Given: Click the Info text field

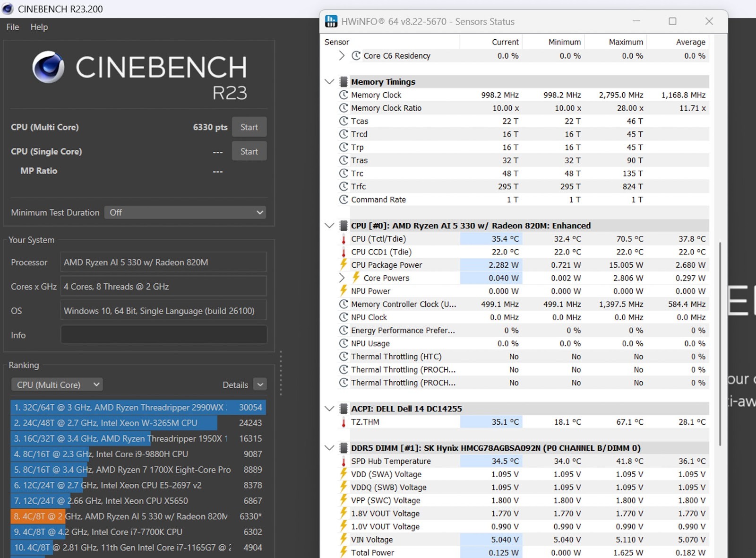Looking at the screenshot, I should [x=163, y=335].
